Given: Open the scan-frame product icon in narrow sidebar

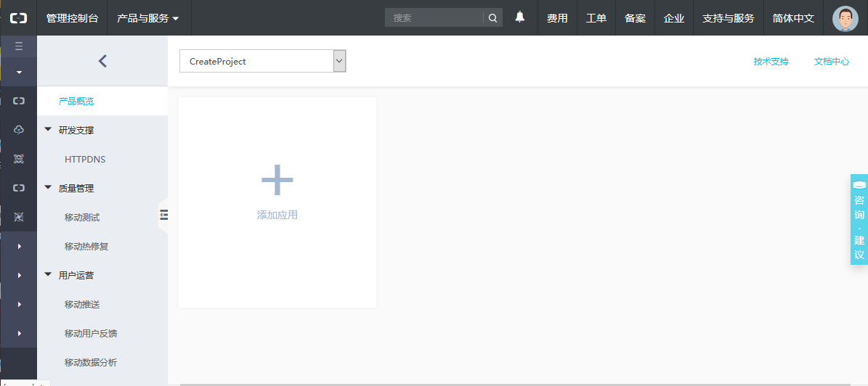Looking at the screenshot, I should click(x=18, y=160).
